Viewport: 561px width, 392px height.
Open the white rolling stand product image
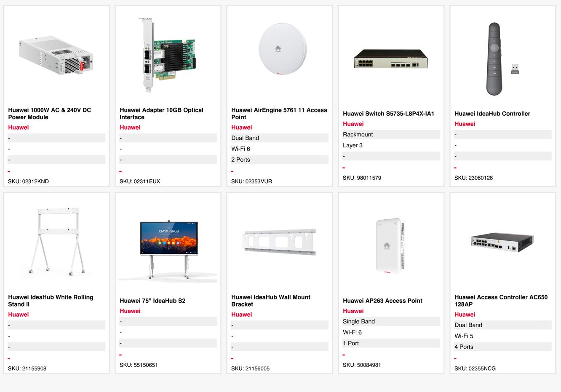[x=56, y=240]
